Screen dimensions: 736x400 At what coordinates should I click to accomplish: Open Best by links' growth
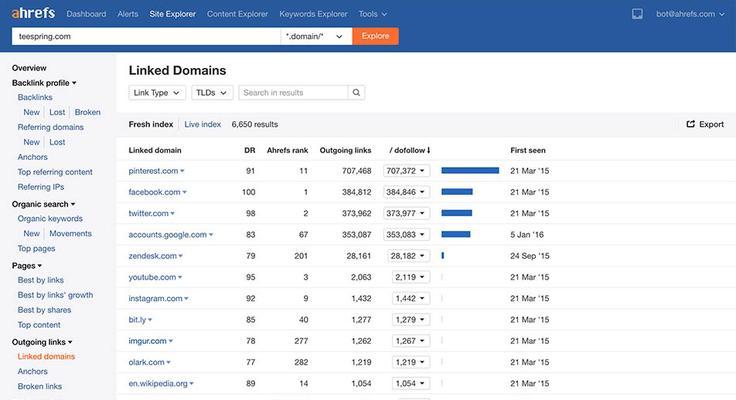55,295
